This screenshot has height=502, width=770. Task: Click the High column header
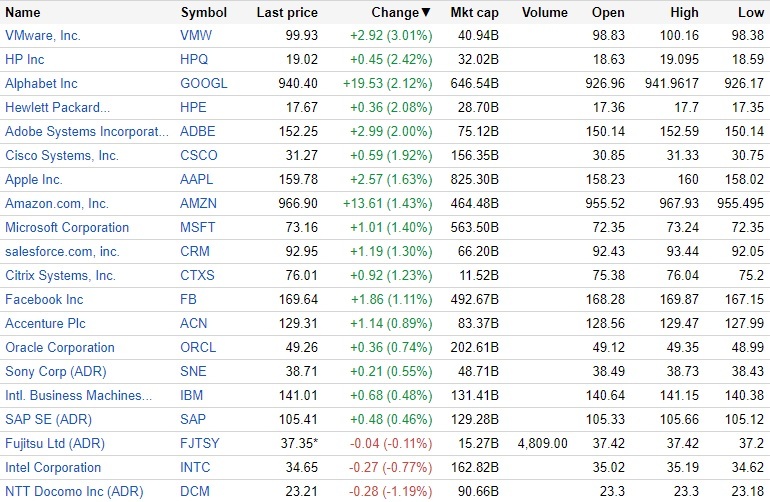click(x=685, y=13)
